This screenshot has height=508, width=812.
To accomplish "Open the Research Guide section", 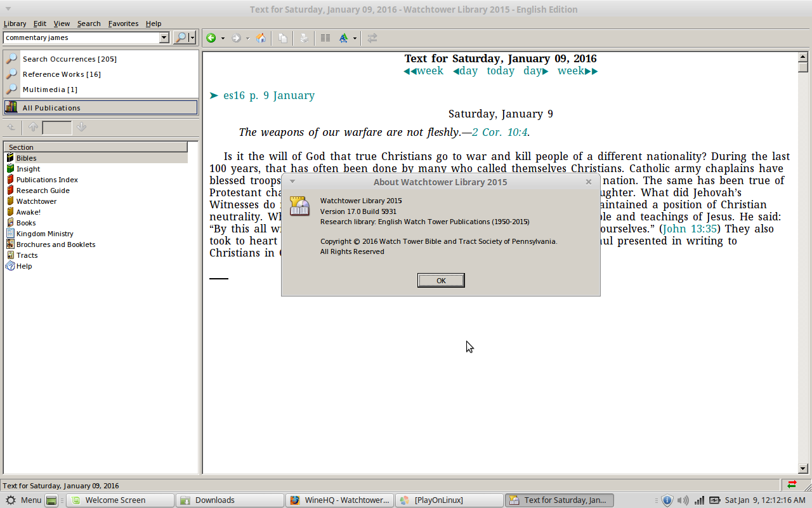I will pyautogui.click(x=43, y=190).
